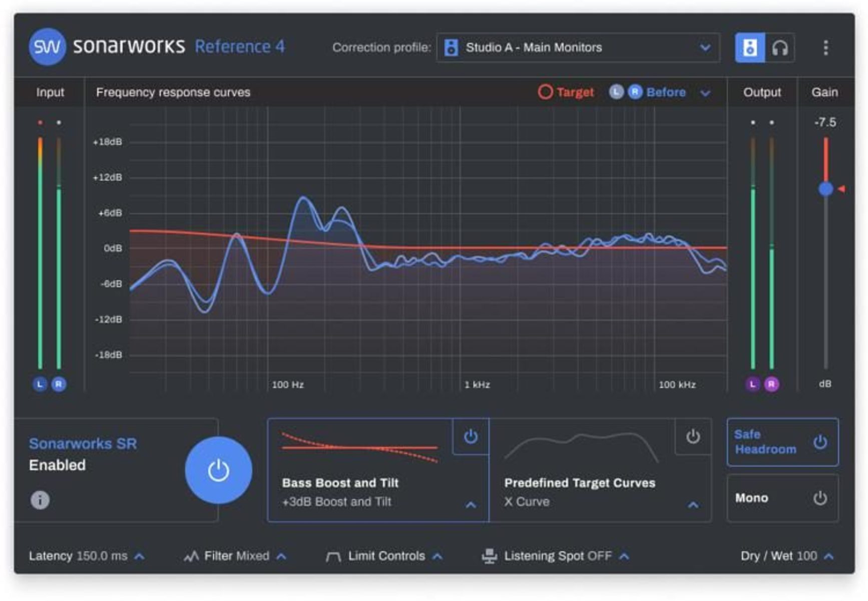Image resolution: width=868 pixels, height=601 pixels.
Task: Expand Limit Controls
Action: 437,556
